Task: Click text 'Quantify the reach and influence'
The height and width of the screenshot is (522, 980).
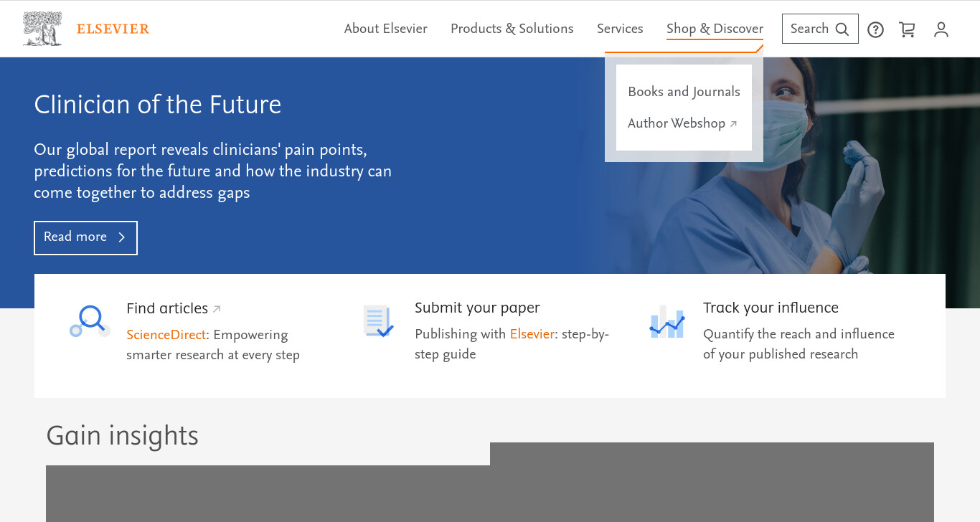Action: 798,334
